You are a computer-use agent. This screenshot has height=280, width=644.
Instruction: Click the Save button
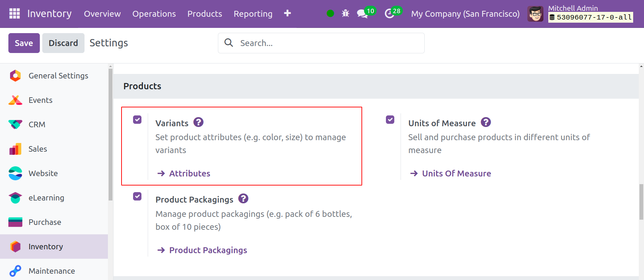click(24, 43)
